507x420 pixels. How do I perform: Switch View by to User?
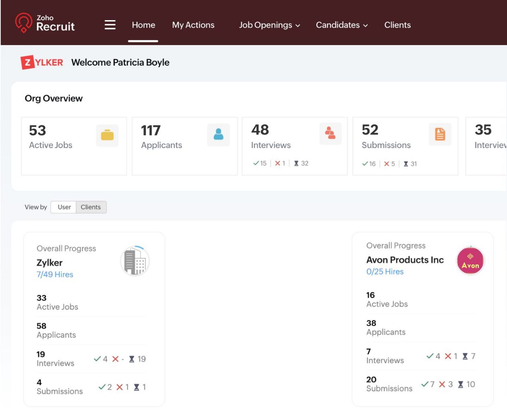click(64, 207)
